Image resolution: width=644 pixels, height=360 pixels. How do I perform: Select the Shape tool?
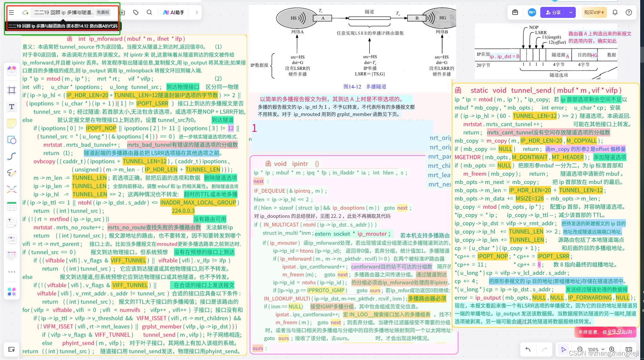(x=12, y=140)
